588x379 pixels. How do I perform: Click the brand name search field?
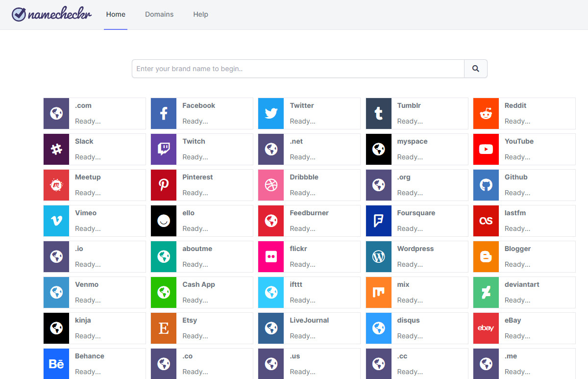coord(298,69)
